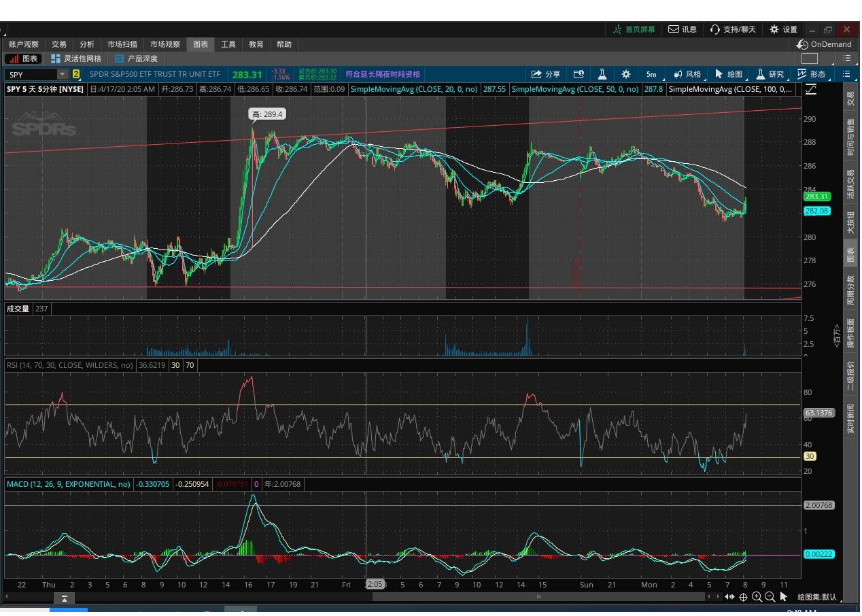Open chart settings gear icon
862x616 pixels.
click(x=625, y=74)
